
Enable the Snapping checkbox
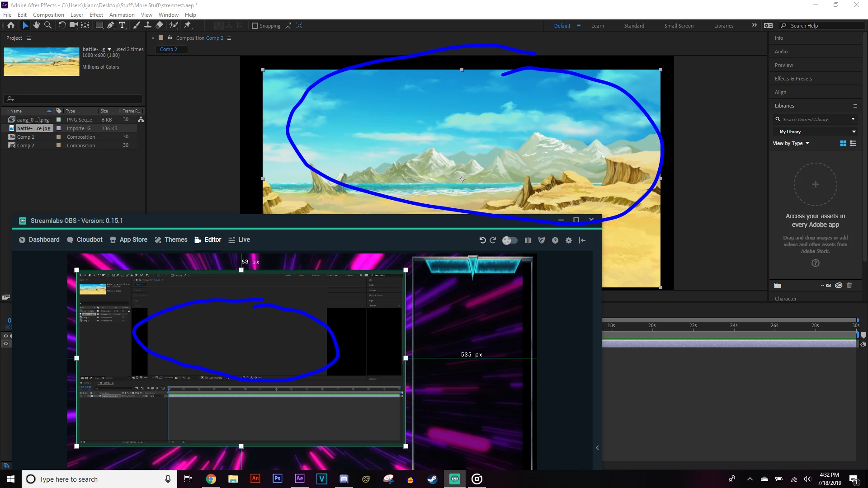255,26
